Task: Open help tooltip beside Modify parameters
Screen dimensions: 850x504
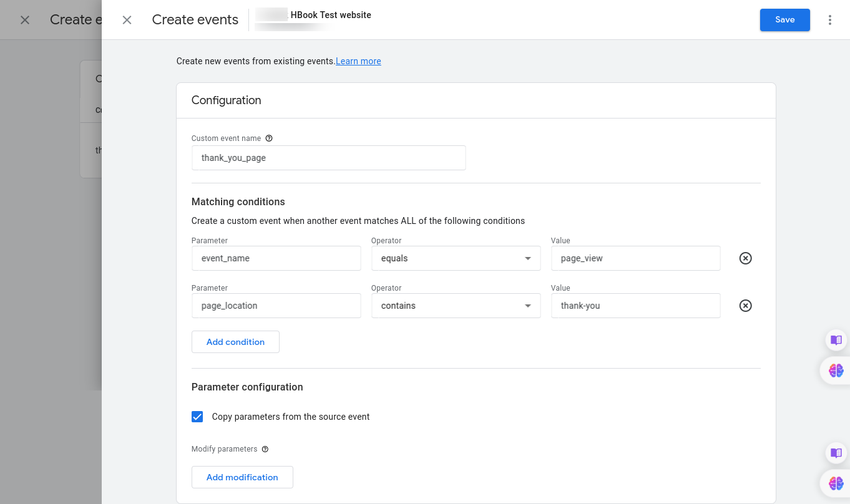Action: [x=265, y=448]
